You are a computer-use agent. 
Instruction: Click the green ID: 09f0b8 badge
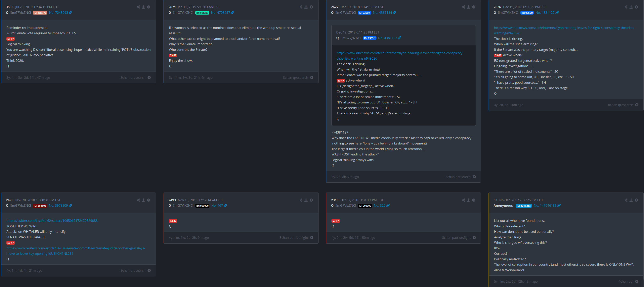click(202, 13)
